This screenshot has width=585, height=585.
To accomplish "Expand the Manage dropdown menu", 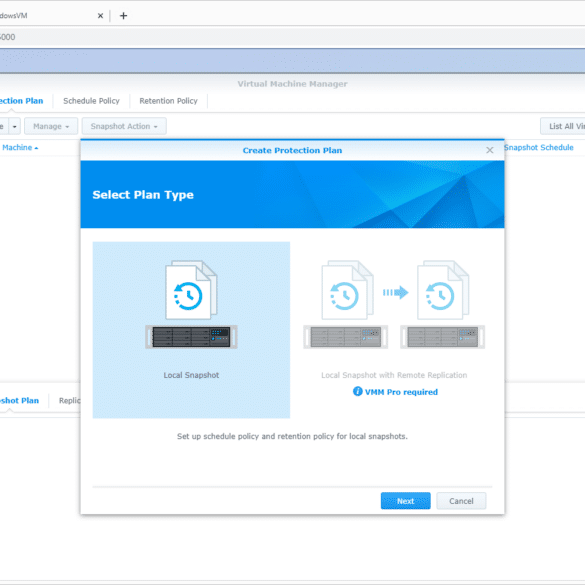I will [51, 126].
